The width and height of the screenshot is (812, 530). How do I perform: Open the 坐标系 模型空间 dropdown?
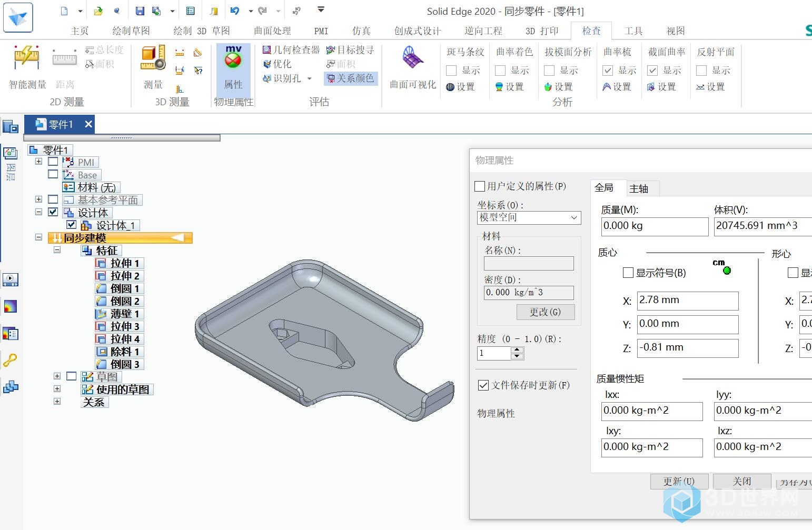[529, 217]
